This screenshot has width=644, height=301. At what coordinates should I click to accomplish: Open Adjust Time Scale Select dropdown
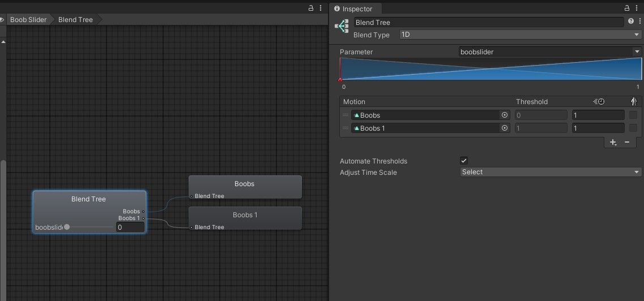pyautogui.click(x=551, y=172)
